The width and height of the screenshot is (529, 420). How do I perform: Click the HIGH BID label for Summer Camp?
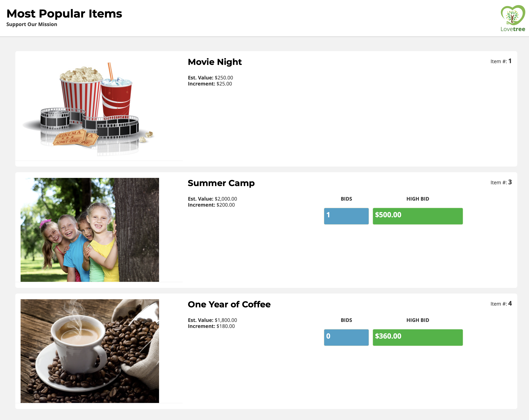[x=418, y=199]
